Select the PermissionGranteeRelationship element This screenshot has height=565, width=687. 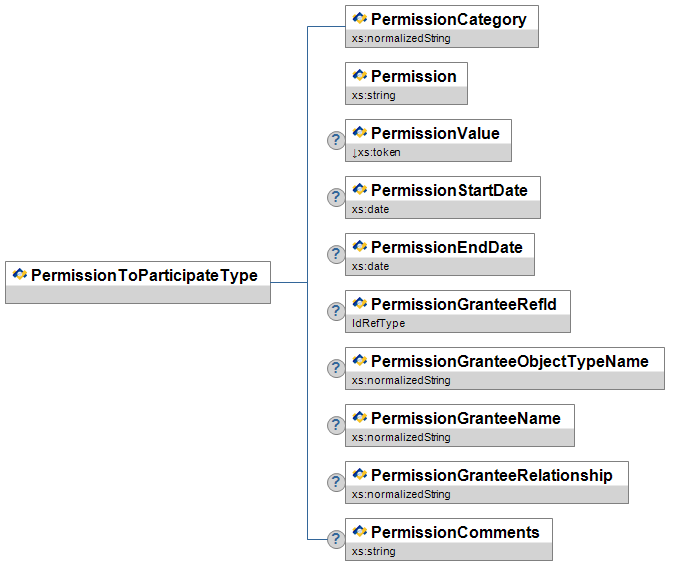(491, 475)
